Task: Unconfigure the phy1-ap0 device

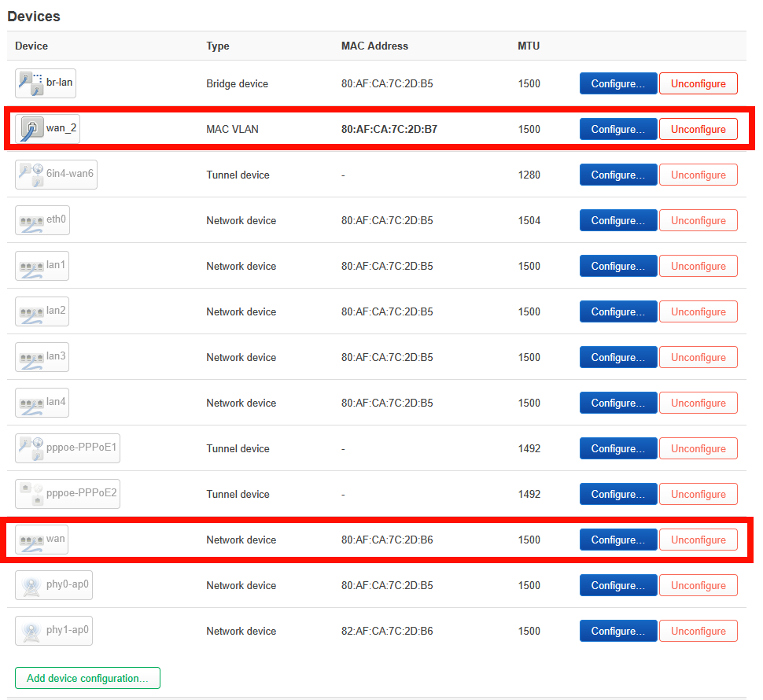Action: tap(698, 631)
